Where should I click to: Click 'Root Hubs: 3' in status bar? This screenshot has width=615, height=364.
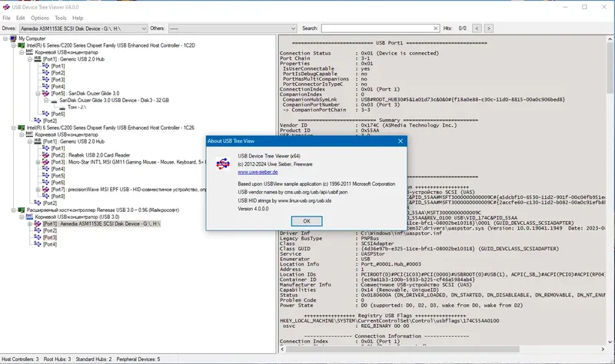57,359
